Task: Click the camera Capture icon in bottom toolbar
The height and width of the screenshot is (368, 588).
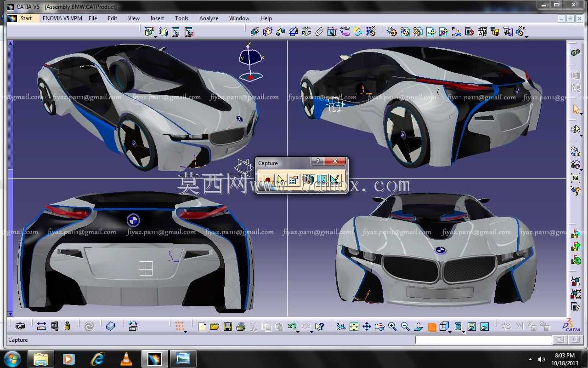Action: point(20,326)
